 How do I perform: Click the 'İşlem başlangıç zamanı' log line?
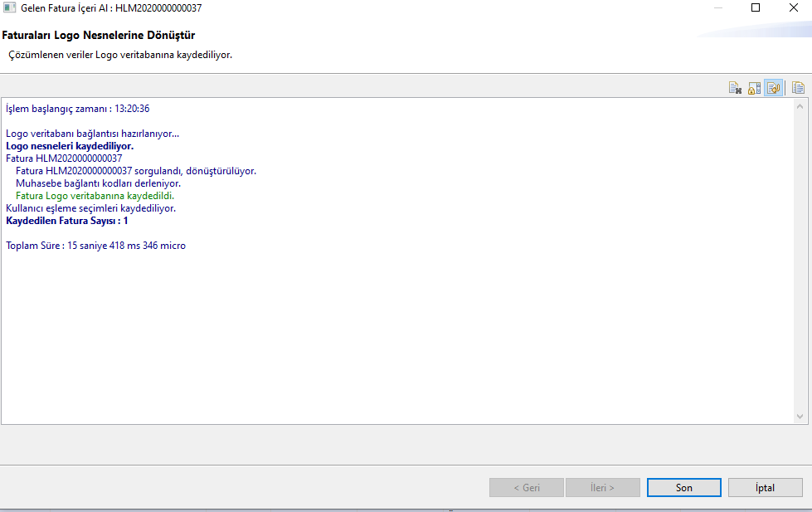77,109
